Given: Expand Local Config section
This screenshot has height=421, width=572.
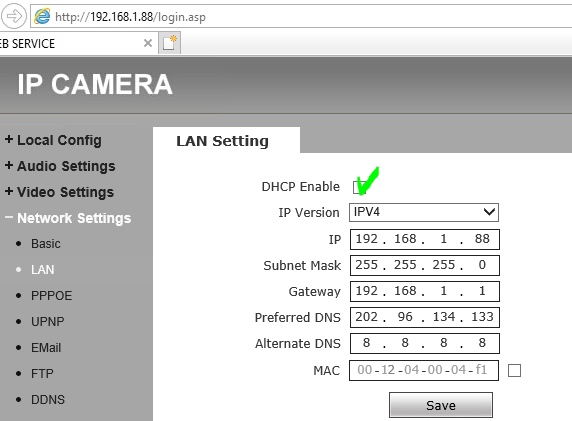Looking at the screenshot, I should [53, 140].
